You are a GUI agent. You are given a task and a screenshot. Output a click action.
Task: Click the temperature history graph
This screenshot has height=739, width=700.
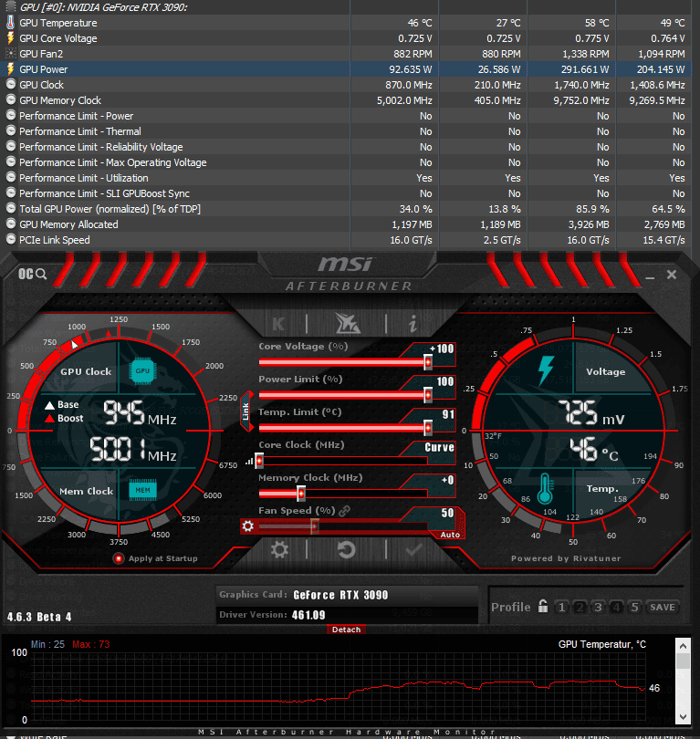coord(338,687)
